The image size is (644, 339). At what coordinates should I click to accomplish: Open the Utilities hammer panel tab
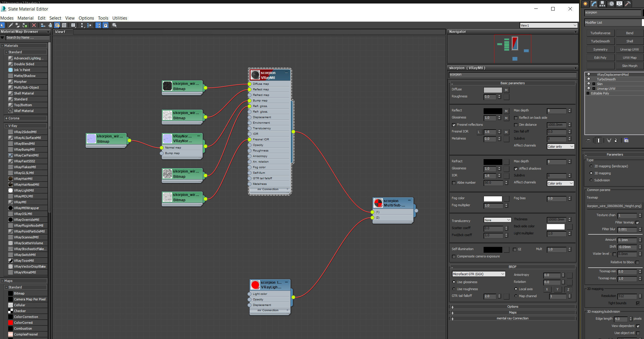[628, 4]
